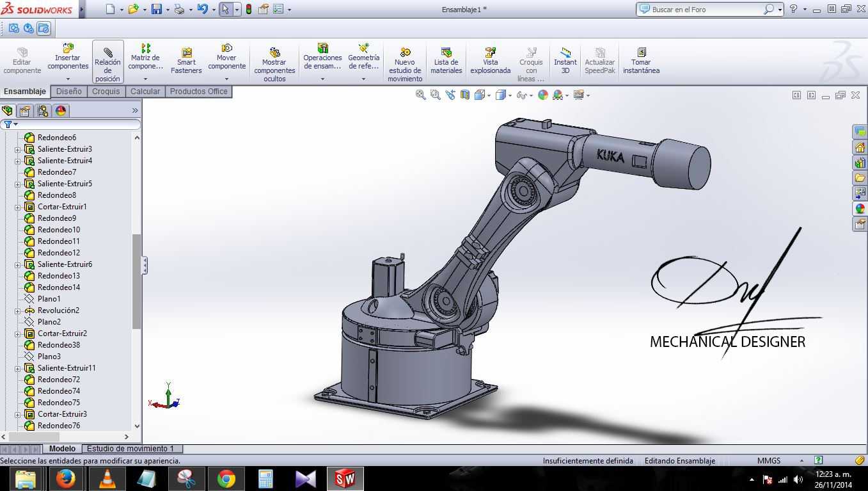This screenshot has width=868, height=491.
Task: Save the assembly with the Save icon
Action: 157,10
